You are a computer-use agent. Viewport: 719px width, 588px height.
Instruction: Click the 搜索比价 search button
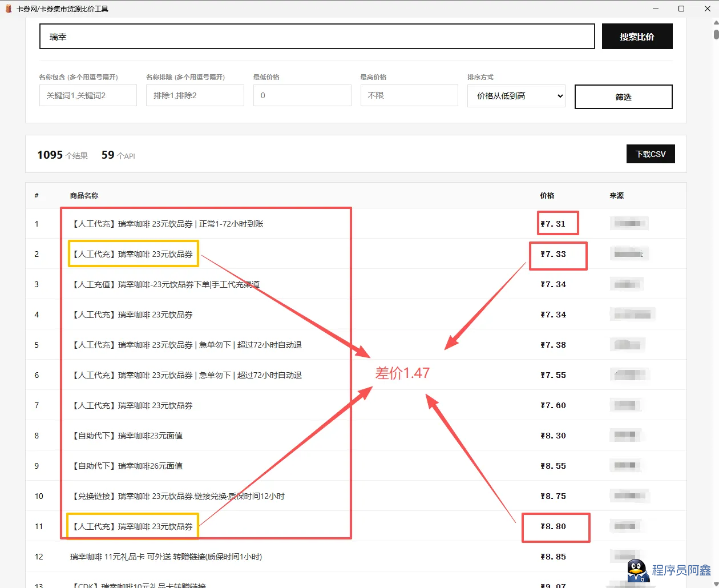click(637, 37)
